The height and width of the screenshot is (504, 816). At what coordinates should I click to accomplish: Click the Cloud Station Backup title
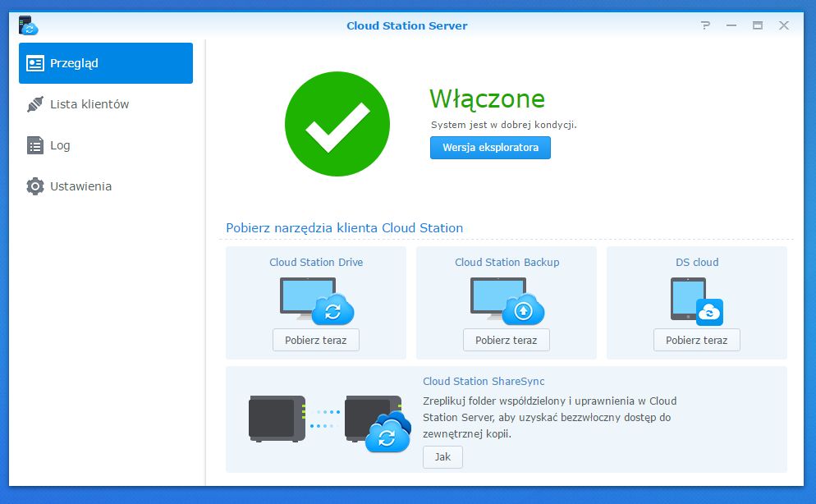[x=507, y=262]
